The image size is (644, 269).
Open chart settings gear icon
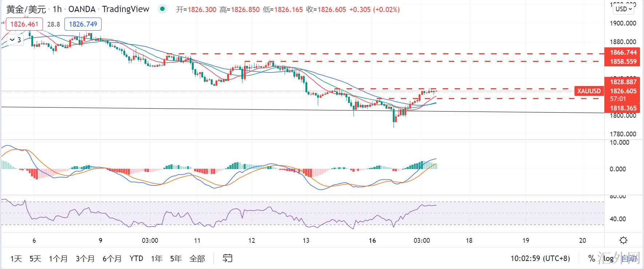pos(623,240)
